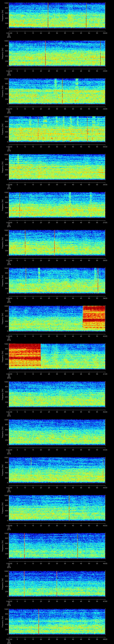Click the 9:44:00 start time label

9,525
